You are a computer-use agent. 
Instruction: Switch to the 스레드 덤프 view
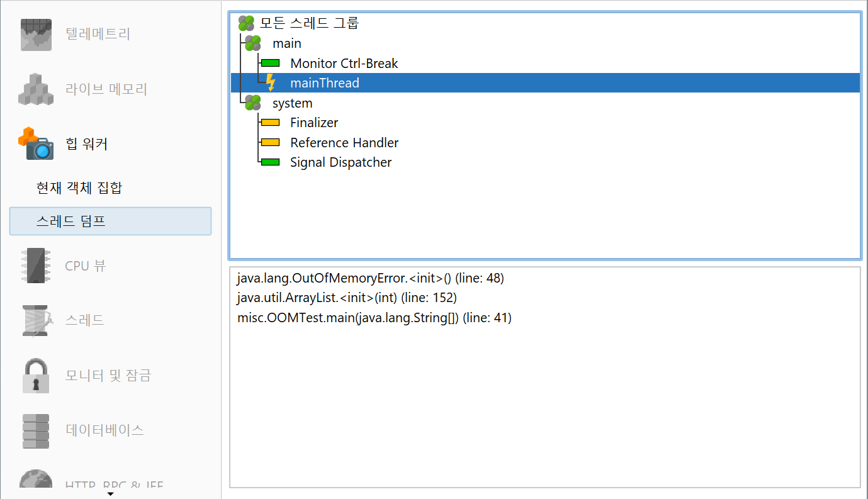70,221
